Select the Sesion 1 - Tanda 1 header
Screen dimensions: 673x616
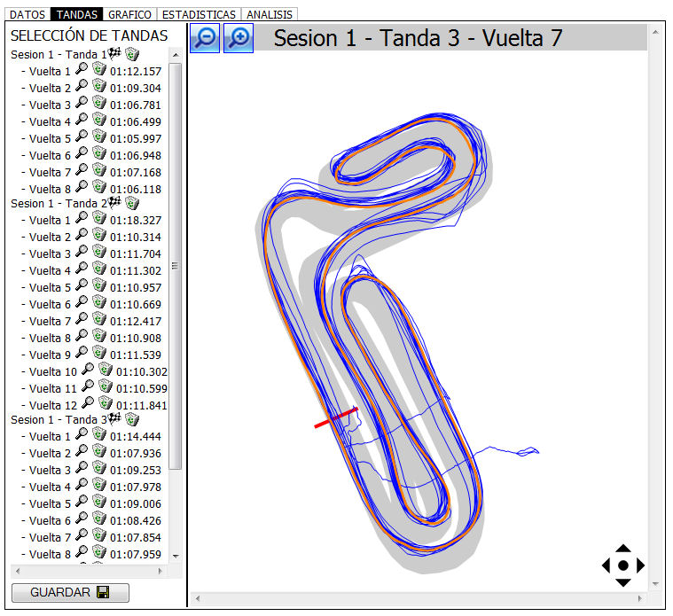(x=59, y=54)
